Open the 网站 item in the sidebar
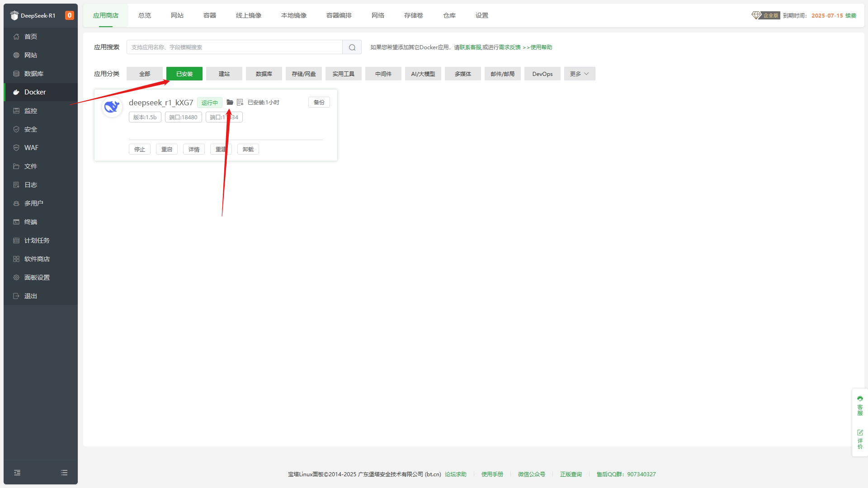868x488 pixels. 41,55
